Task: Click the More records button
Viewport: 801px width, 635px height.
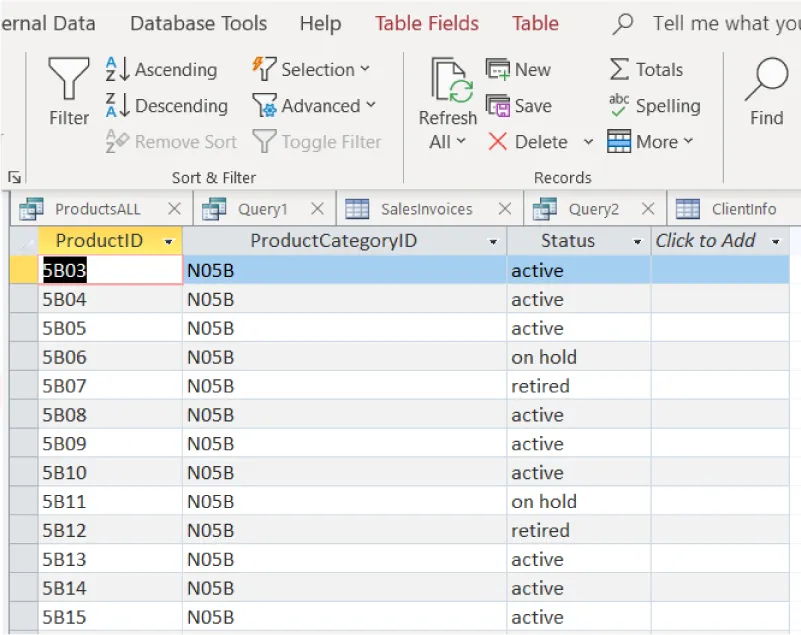Action: point(650,142)
